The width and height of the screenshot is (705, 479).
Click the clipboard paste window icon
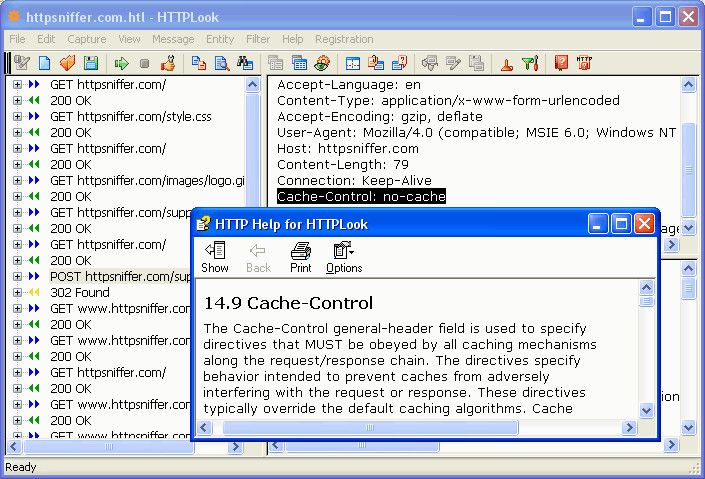tap(376, 63)
